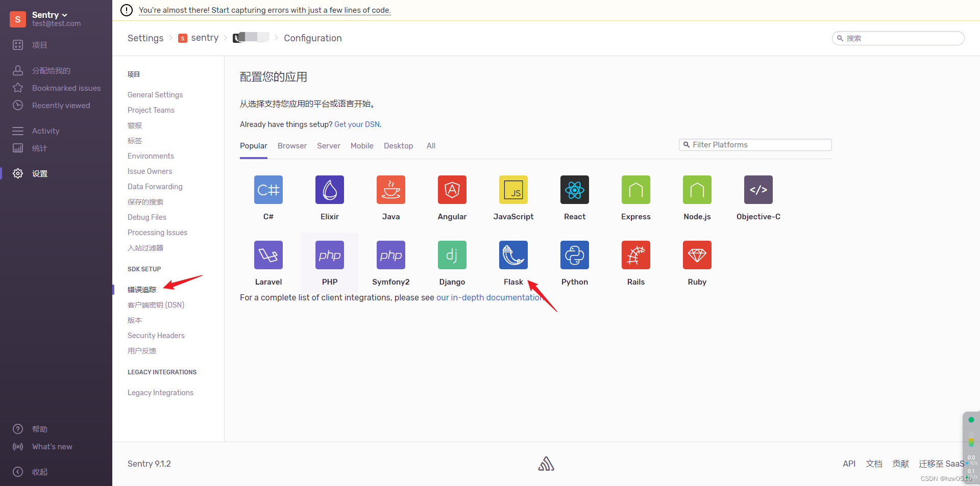This screenshot has width=980, height=486.
Task: Collapse sidebar with 收起 arrow icon
Action: pos(18,472)
